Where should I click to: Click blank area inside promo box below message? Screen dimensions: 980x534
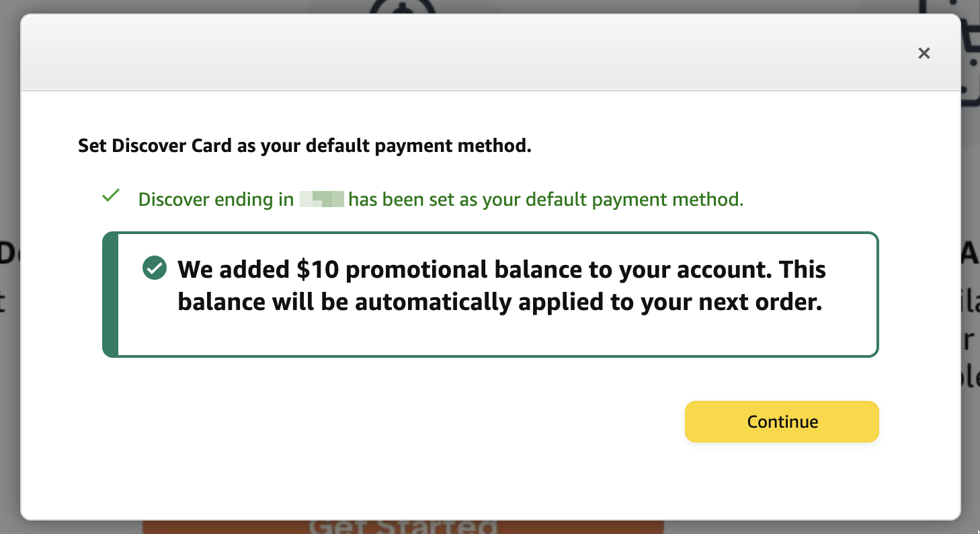[x=497, y=336]
